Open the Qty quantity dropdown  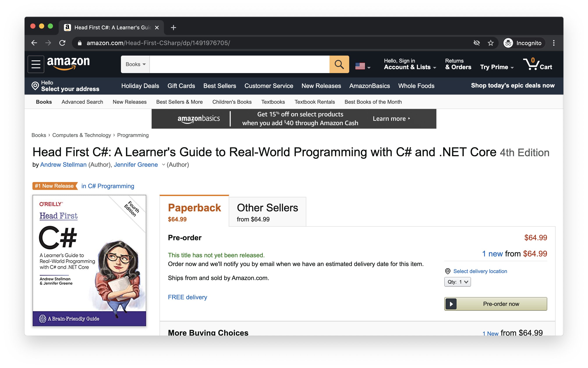point(457,282)
